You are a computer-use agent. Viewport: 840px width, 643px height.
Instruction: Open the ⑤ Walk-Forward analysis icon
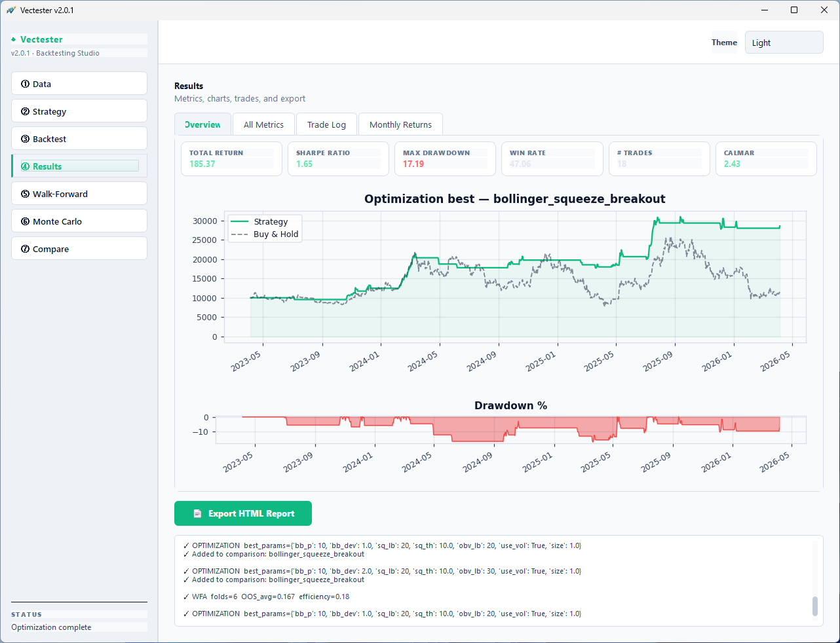coord(26,193)
